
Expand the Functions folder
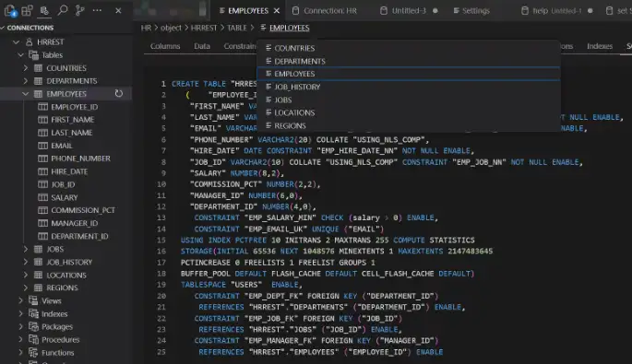pos(20,353)
